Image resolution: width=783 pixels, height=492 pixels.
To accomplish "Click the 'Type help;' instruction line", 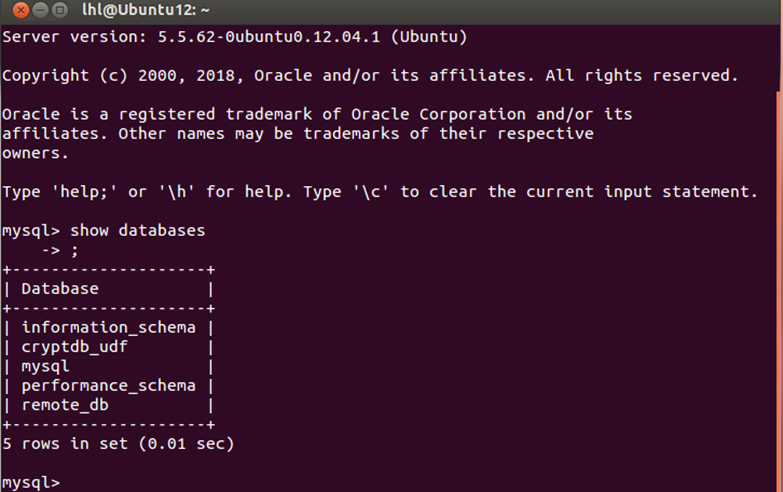I will click(380, 192).
